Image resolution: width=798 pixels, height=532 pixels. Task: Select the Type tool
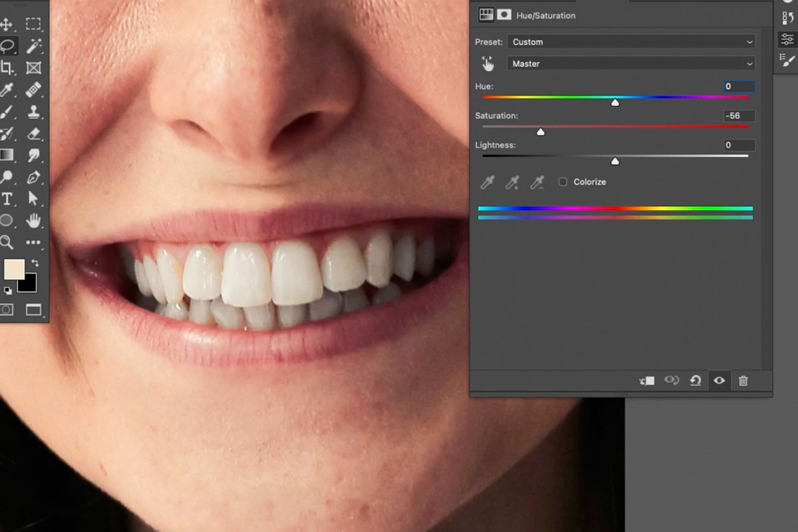click(7, 199)
